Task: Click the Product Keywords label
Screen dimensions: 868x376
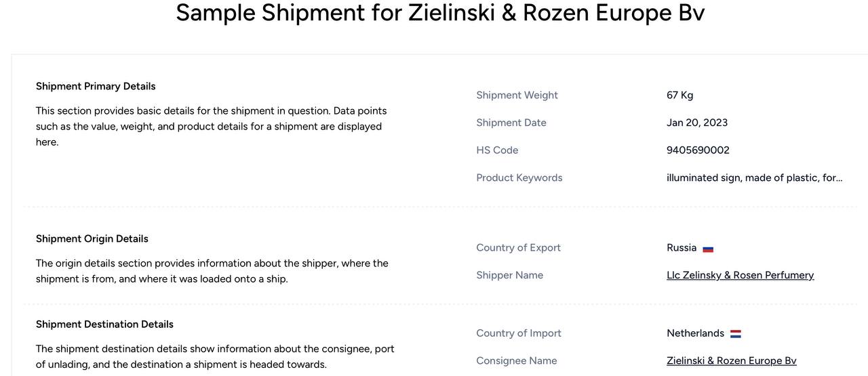Action: 519,177
